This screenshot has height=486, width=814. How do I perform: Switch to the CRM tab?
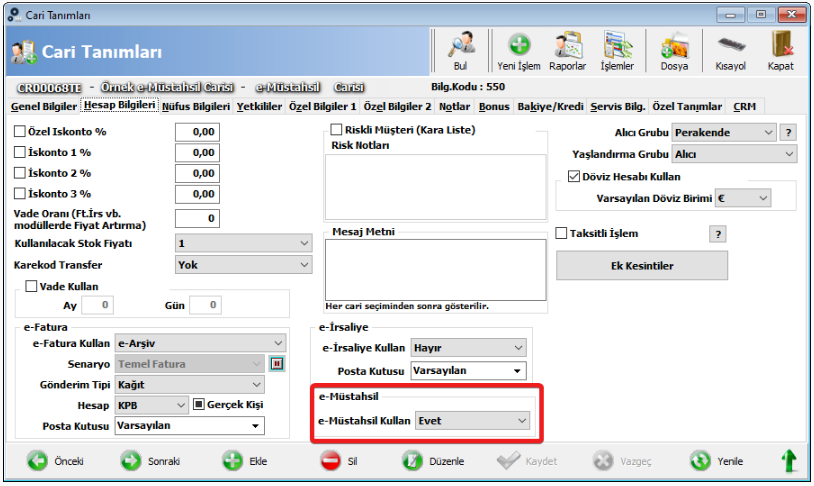tap(744, 106)
